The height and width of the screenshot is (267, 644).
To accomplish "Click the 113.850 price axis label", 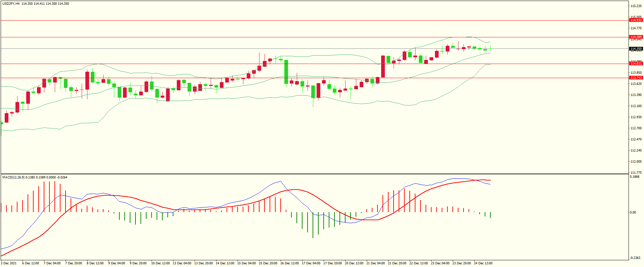I will [636, 73].
